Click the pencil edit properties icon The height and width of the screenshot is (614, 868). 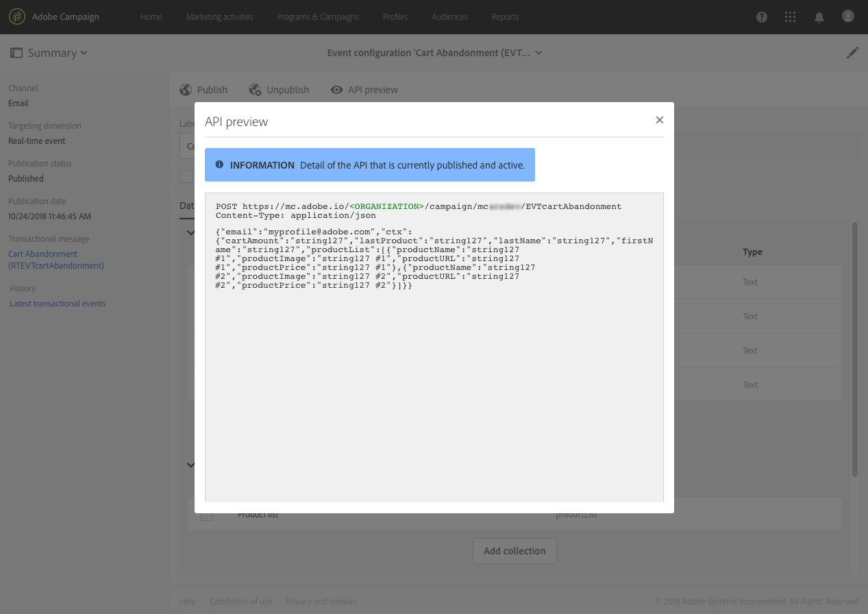(852, 53)
